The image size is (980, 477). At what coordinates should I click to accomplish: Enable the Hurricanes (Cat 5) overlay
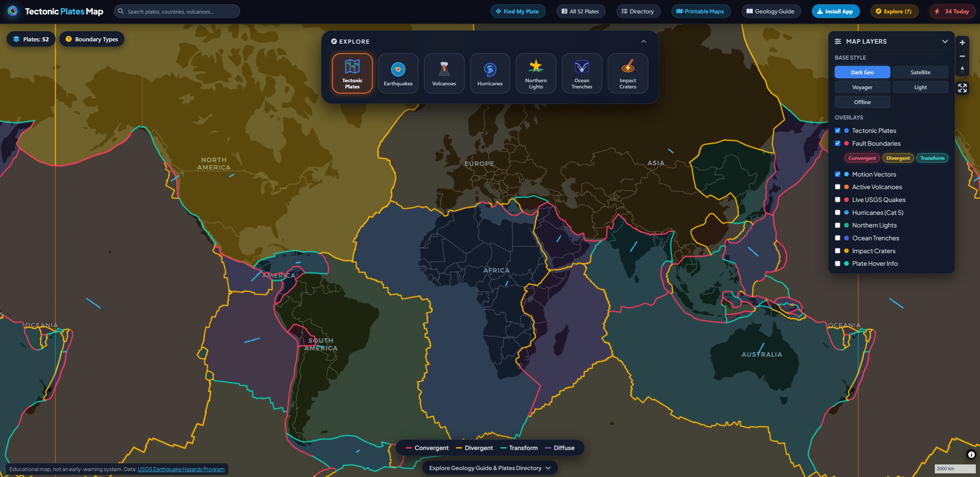(838, 212)
